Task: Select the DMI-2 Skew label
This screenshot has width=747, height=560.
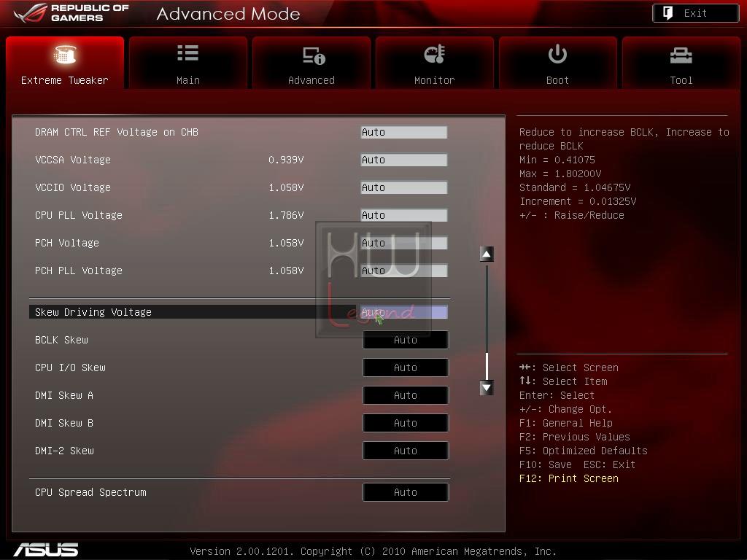Action: click(x=64, y=451)
